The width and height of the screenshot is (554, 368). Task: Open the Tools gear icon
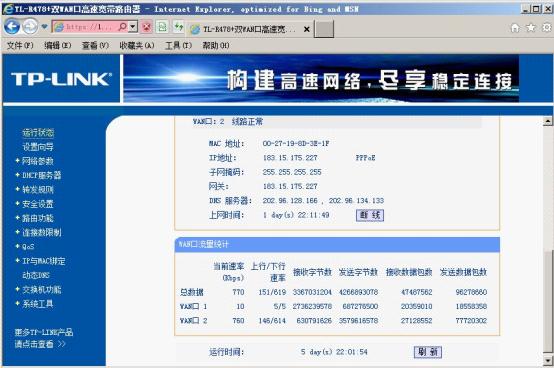pyautogui.click(x=546, y=28)
